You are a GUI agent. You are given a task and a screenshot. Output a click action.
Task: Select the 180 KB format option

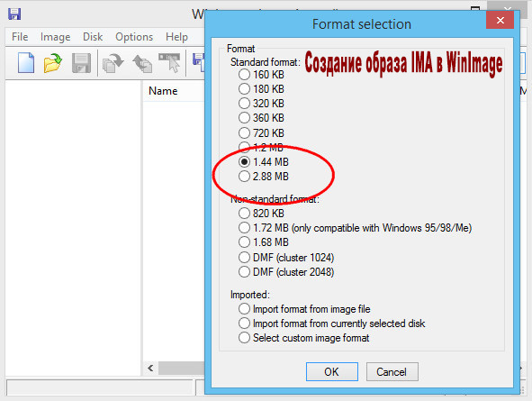pyautogui.click(x=261, y=89)
